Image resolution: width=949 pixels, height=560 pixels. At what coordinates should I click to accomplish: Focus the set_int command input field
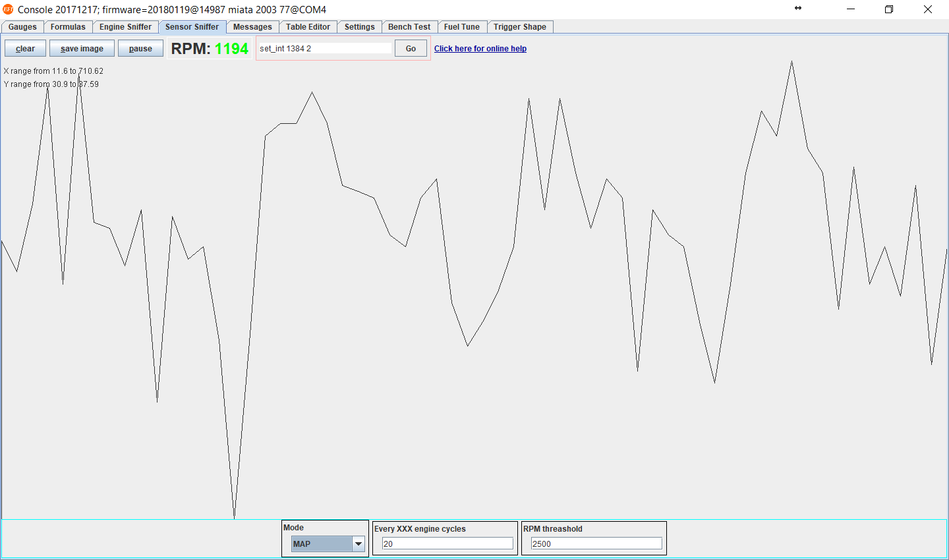pyautogui.click(x=324, y=49)
